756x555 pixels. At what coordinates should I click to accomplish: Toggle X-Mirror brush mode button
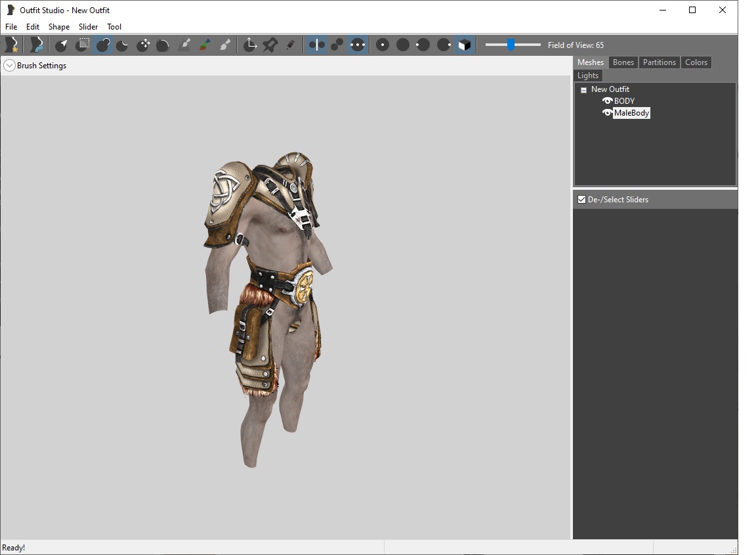[x=316, y=45]
